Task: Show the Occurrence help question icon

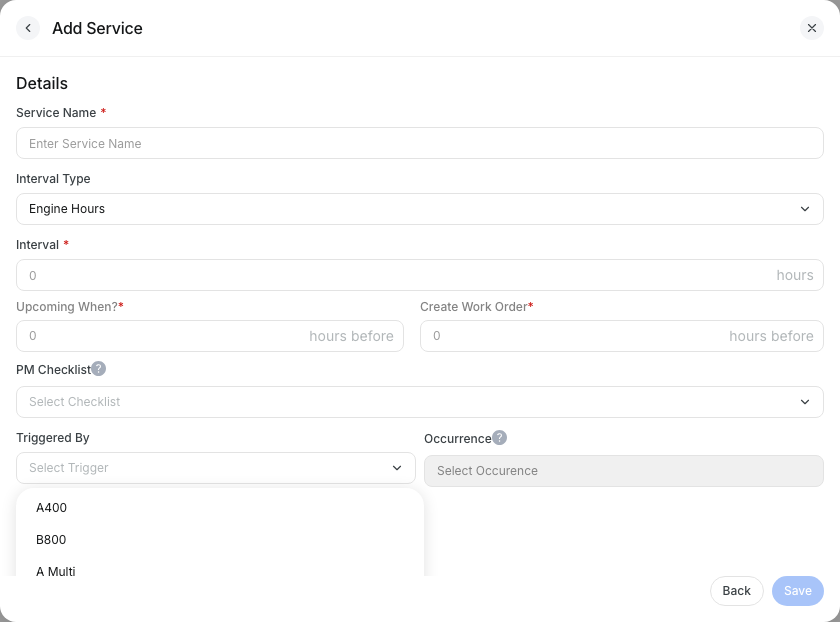Action: [x=499, y=438]
